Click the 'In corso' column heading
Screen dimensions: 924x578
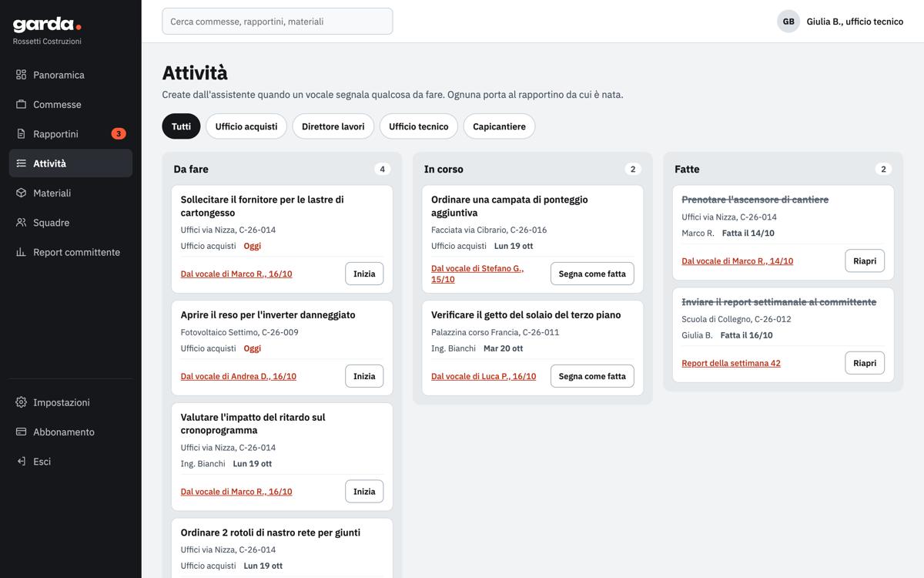coord(444,170)
